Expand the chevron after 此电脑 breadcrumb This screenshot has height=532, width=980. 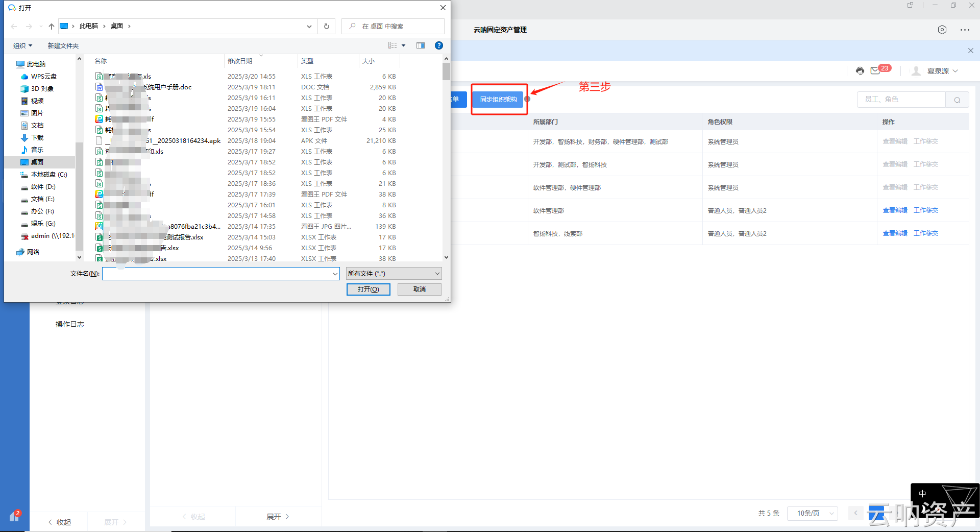[x=104, y=26]
